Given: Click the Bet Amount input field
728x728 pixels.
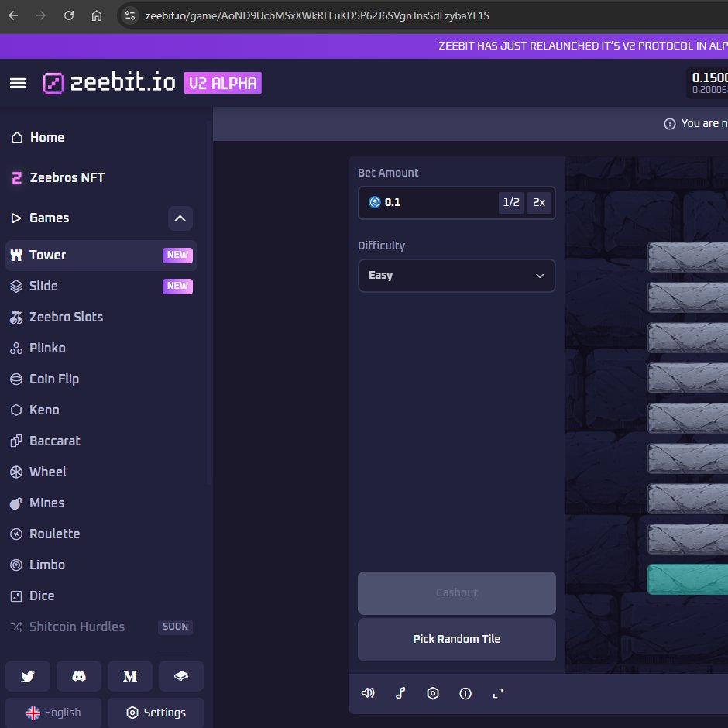Looking at the screenshot, I should tap(457, 203).
